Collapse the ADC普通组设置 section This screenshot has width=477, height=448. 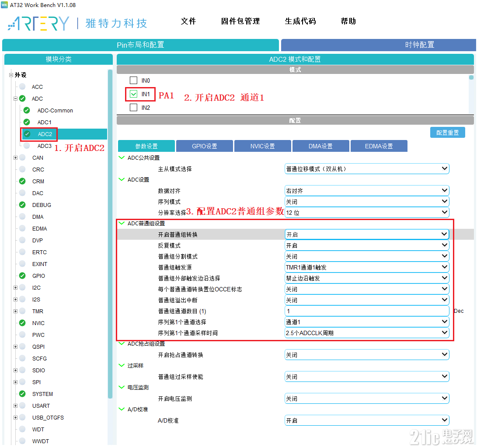pos(122,223)
